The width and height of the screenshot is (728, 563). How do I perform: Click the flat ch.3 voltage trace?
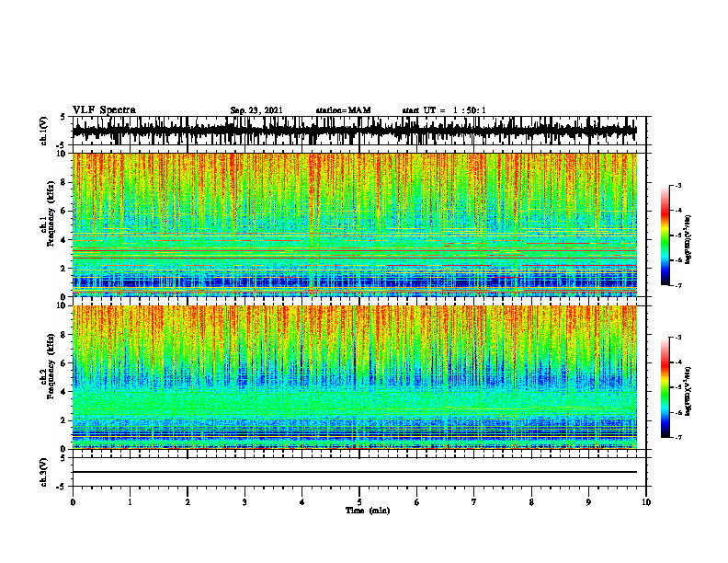coord(354,472)
